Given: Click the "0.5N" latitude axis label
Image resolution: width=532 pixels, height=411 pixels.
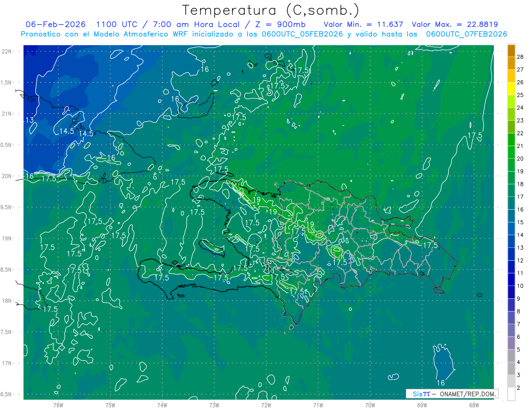Looking at the screenshot, I should 7,145.
